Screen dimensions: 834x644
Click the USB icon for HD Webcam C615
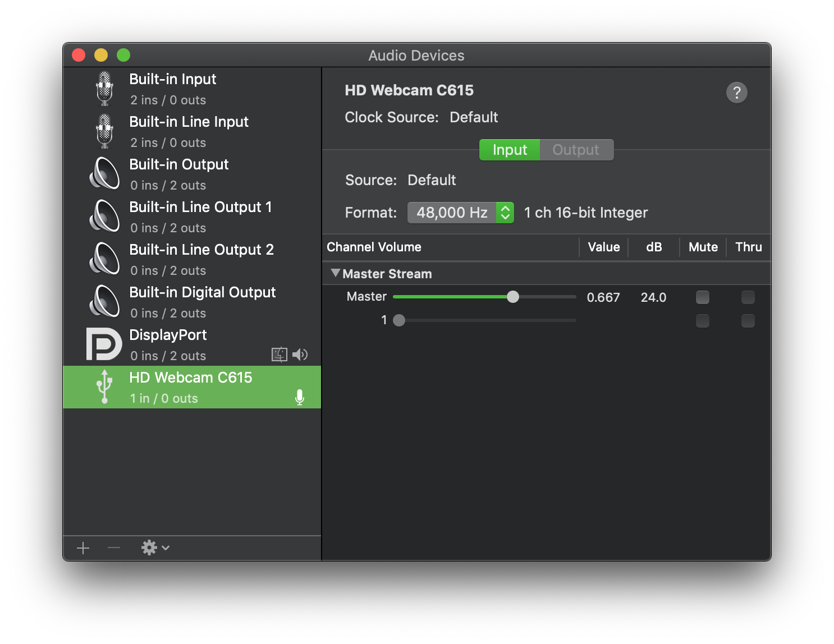(x=104, y=386)
